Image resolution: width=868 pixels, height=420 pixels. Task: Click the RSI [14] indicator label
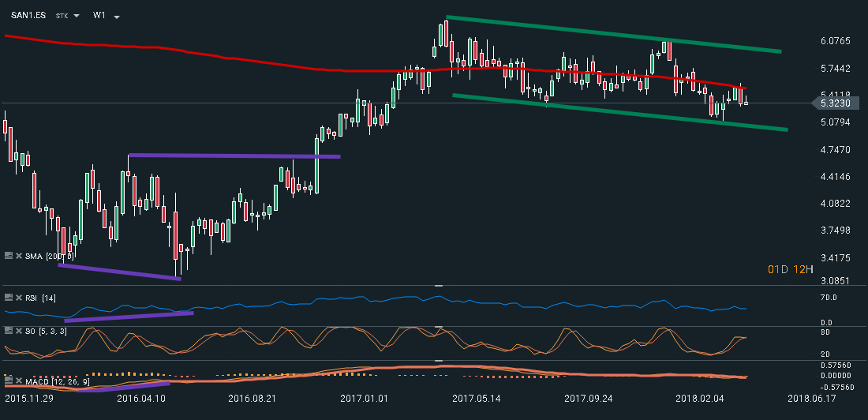(x=39, y=297)
